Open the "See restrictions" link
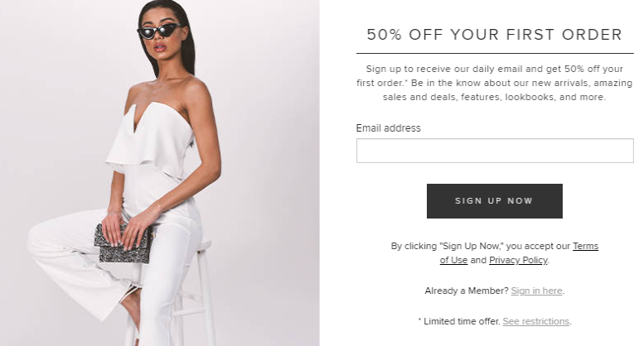Screen dimensions: 644x346 point(536,321)
